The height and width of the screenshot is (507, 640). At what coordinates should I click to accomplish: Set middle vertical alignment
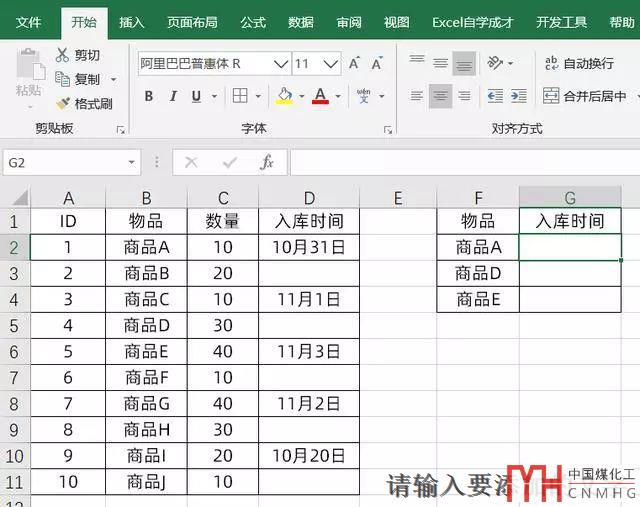[440, 63]
